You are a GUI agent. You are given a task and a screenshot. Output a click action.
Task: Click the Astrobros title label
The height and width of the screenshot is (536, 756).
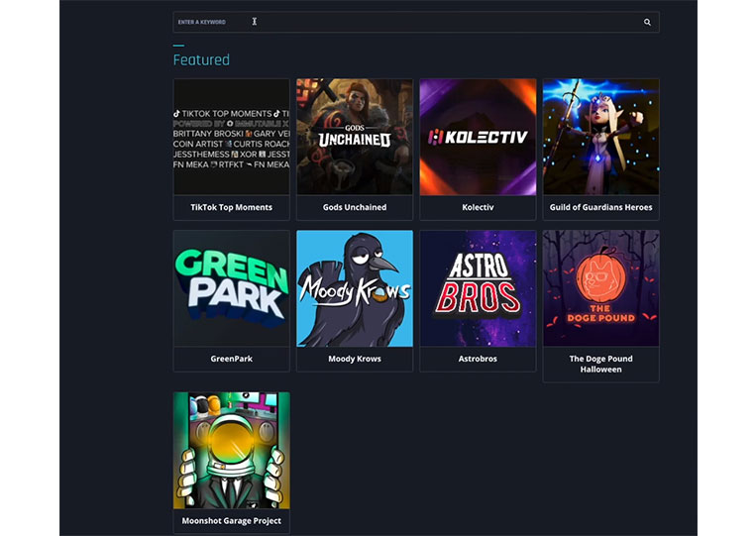click(478, 359)
